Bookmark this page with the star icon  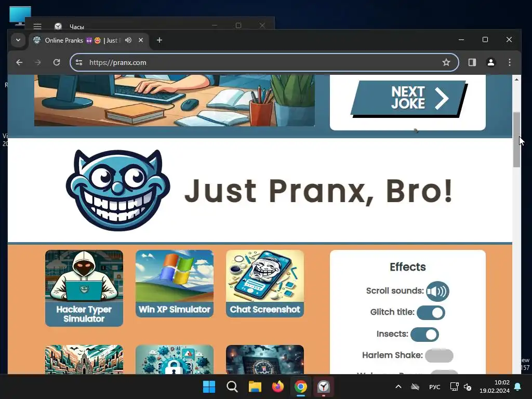coord(446,62)
